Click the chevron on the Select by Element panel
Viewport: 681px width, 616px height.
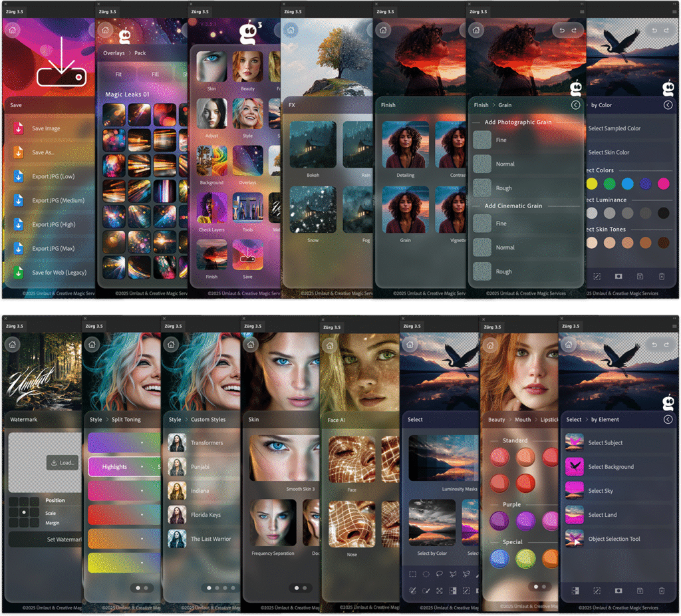[668, 419]
